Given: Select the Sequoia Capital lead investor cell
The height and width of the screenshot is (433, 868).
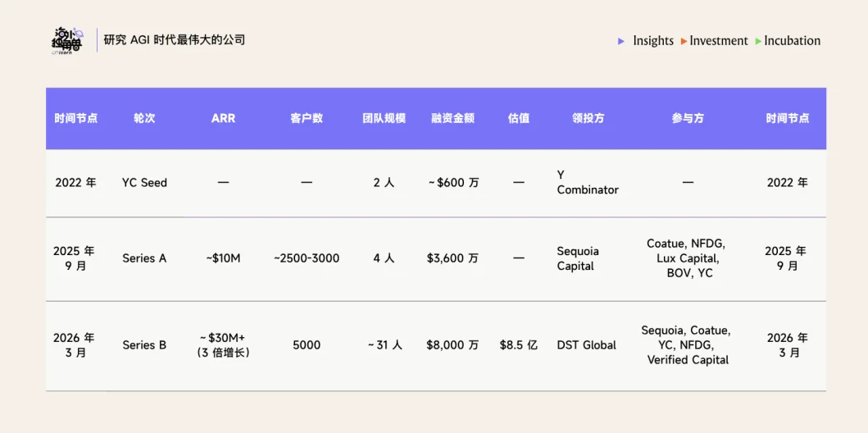Looking at the screenshot, I should point(578,258).
